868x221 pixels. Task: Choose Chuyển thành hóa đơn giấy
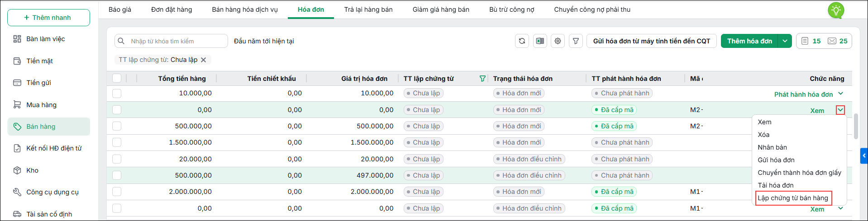pos(799,173)
